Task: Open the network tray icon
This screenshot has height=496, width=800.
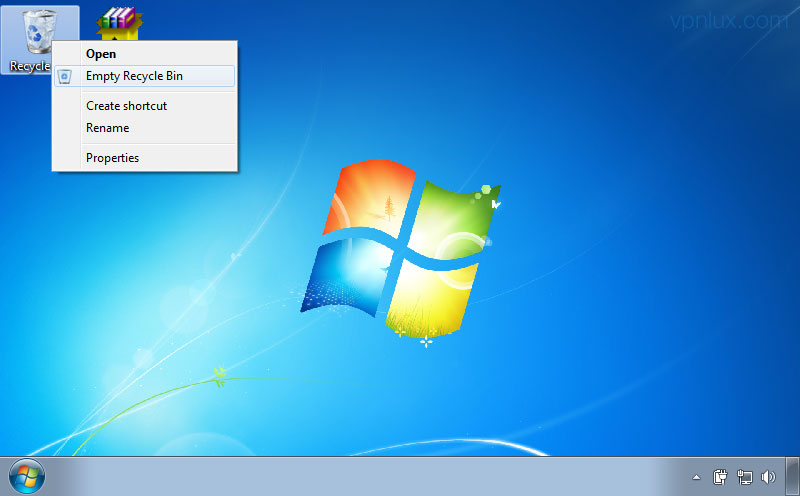Action: [x=744, y=477]
